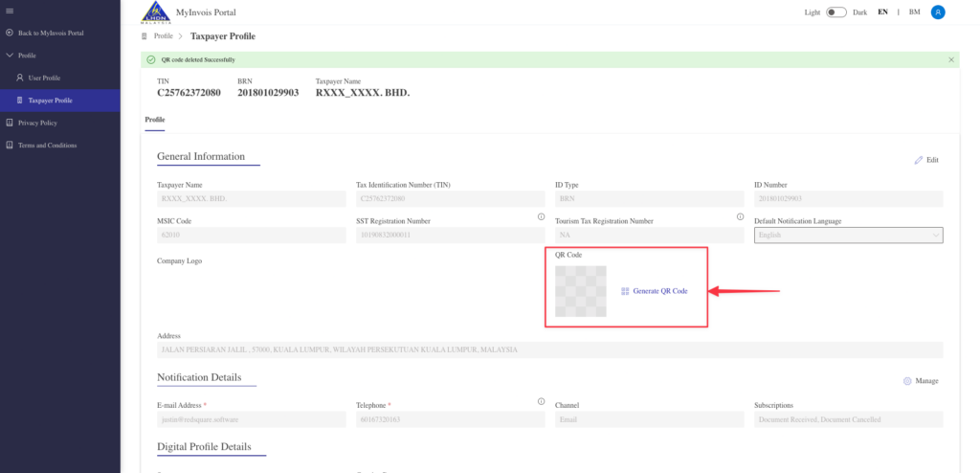The width and height of the screenshot is (980, 473).
Task: Manage Notification Details
Action: pyautogui.click(x=921, y=381)
